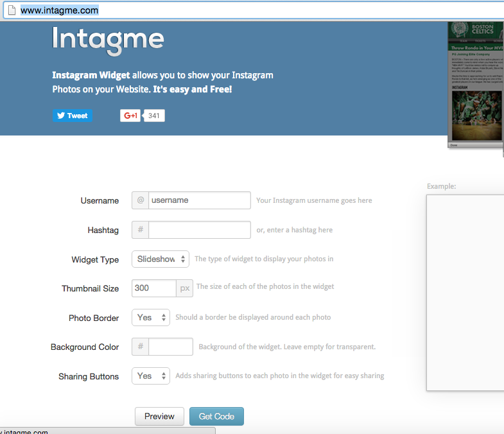Focus the Background Color hex field
This screenshot has width=504, height=434.
coord(171,347)
